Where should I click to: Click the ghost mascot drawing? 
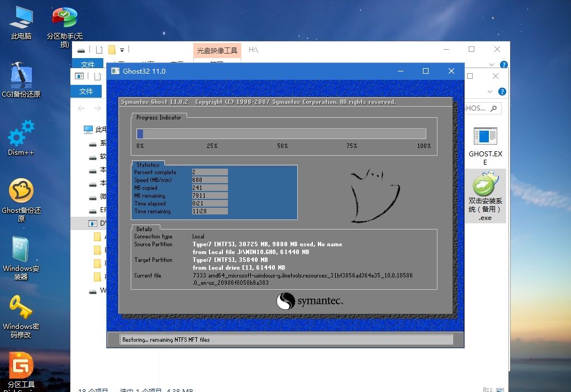375,195
